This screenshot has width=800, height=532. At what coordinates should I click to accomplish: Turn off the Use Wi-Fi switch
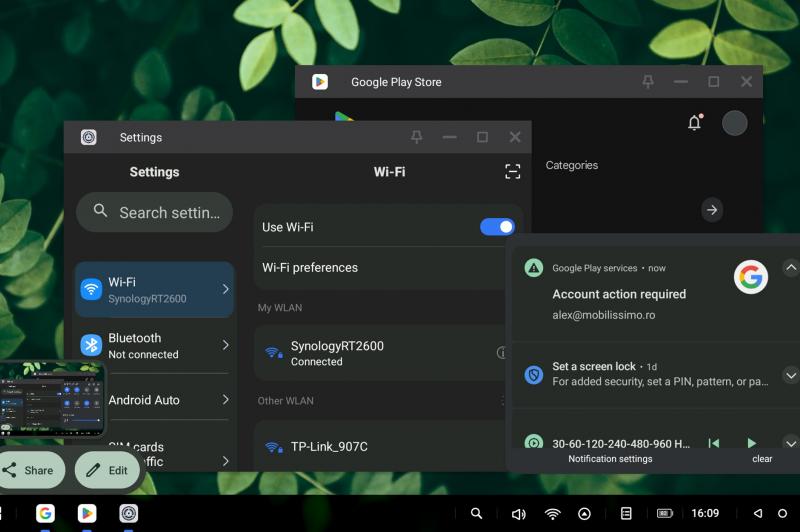coord(497,227)
